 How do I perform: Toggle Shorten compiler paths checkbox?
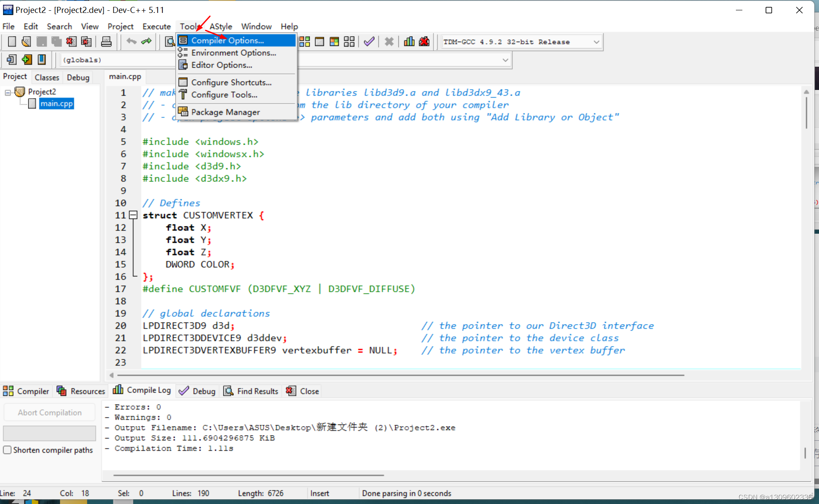coord(7,450)
